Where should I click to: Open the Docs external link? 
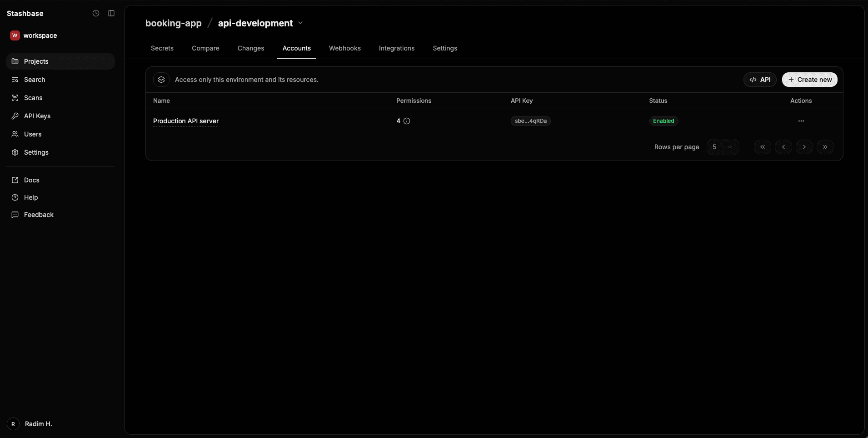click(x=60, y=180)
